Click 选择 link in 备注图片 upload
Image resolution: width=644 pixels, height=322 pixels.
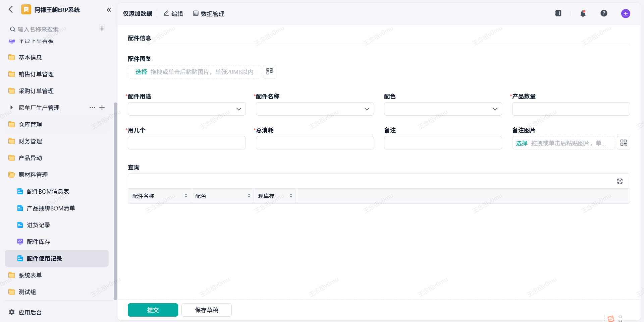(x=522, y=143)
